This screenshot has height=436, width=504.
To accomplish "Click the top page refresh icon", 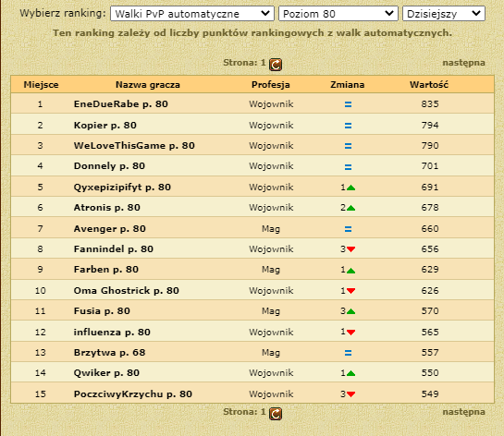I will pyautogui.click(x=276, y=65).
